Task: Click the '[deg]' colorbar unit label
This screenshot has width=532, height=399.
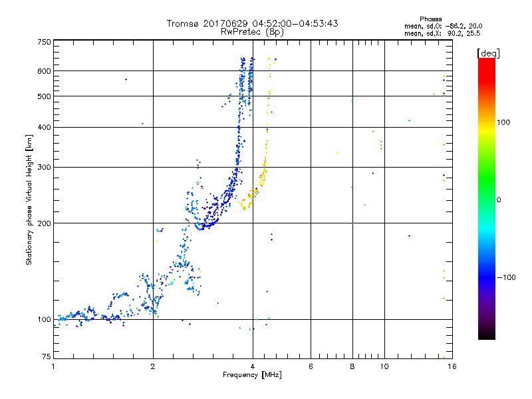Action: tap(488, 53)
